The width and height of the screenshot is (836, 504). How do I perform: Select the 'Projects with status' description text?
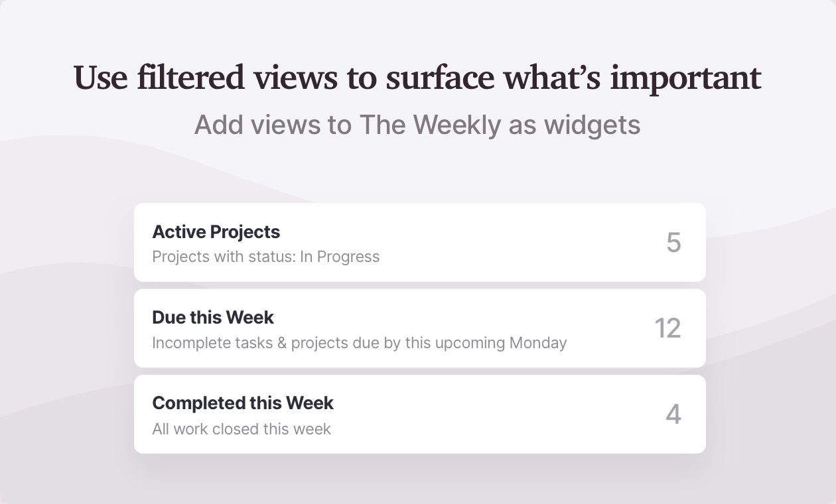click(266, 257)
